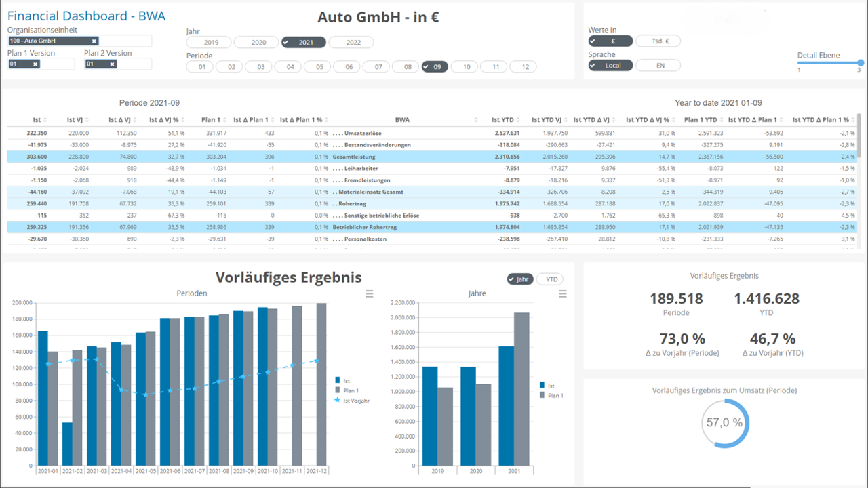Switch language to EN
Viewport: 868px width, 488px height.
pos(658,66)
